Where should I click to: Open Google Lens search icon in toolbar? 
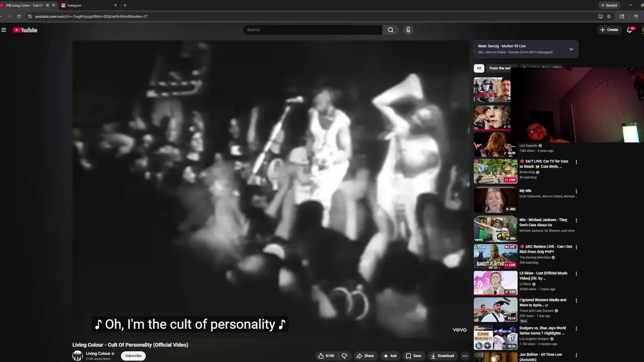click(622, 16)
